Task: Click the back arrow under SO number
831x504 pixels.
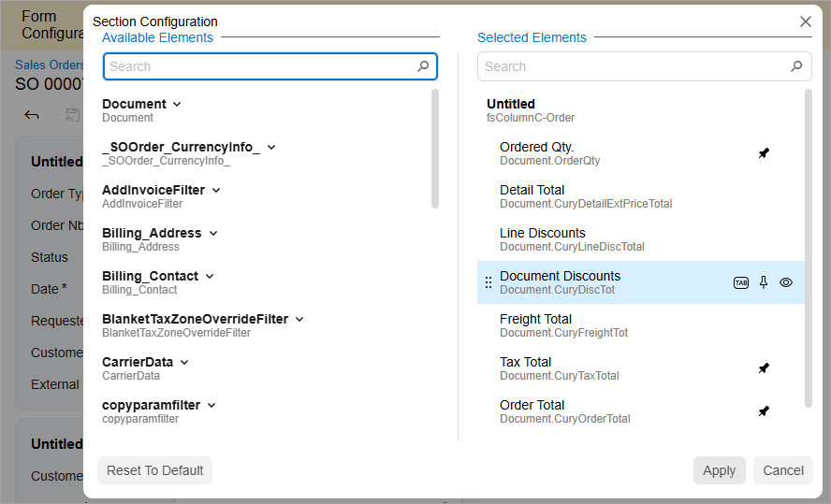Action: pyautogui.click(x=32, y=115)
